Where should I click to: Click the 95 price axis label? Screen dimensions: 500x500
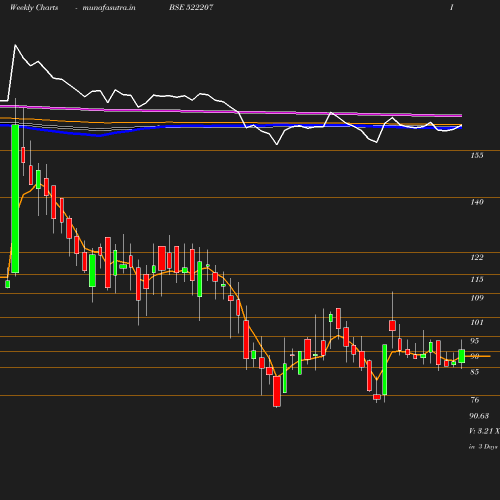[x=475, y=341]
